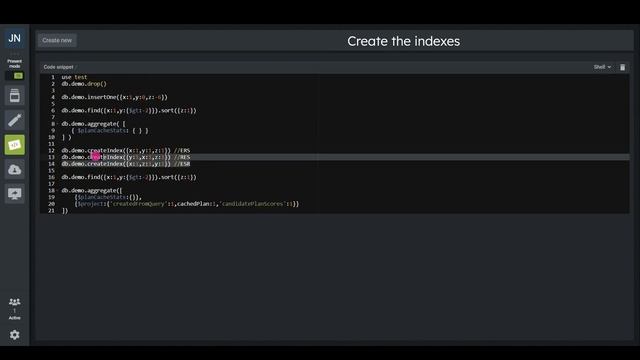Click the insertOne statement on line 4
The image size is (640, 360).
click(115, 97)
